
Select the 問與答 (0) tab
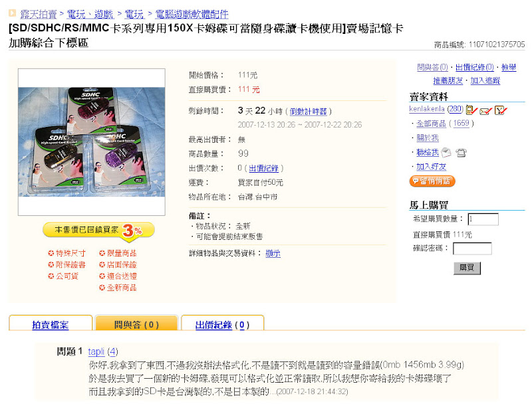[136, 325]
